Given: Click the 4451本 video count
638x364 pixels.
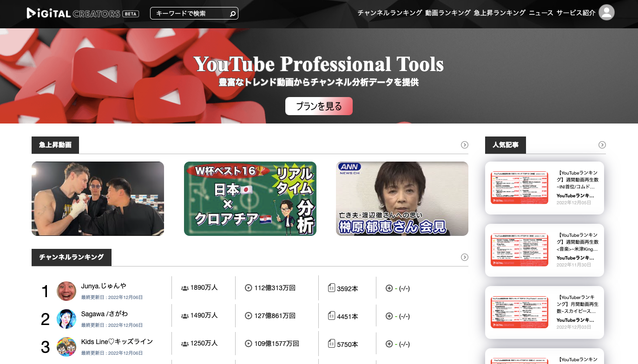Looking at the screenshot, I should click(x=348, y=316).
